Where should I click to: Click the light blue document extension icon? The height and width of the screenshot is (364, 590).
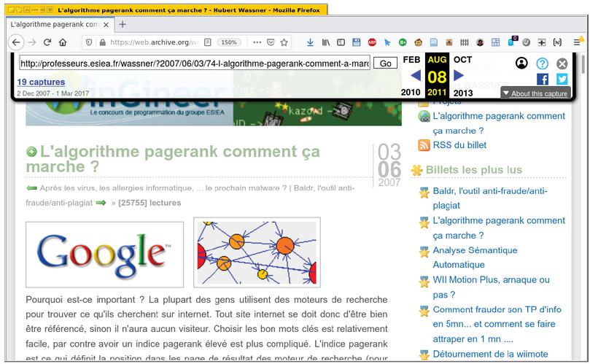click(x=434, y=42)
